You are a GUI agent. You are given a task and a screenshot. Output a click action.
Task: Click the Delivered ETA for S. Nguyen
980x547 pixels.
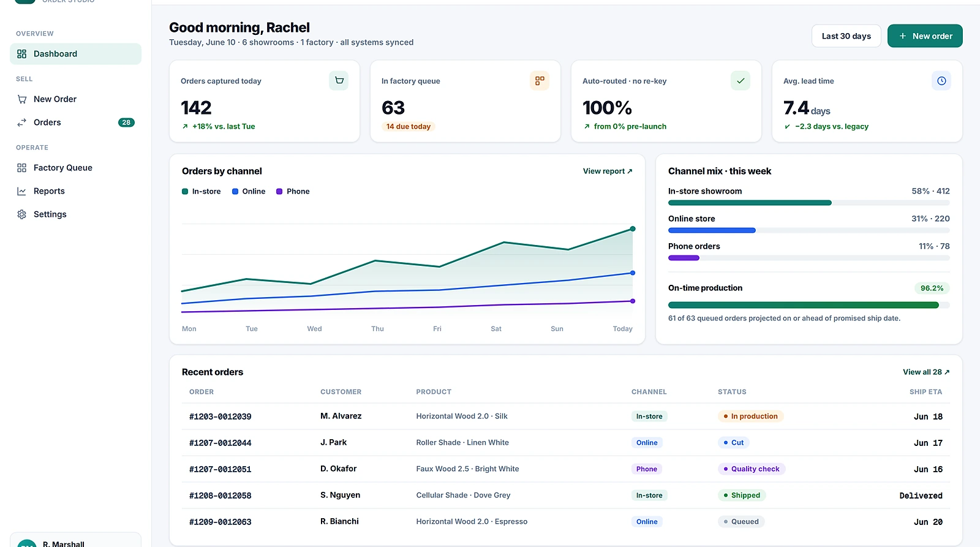(x=921, y=496)
